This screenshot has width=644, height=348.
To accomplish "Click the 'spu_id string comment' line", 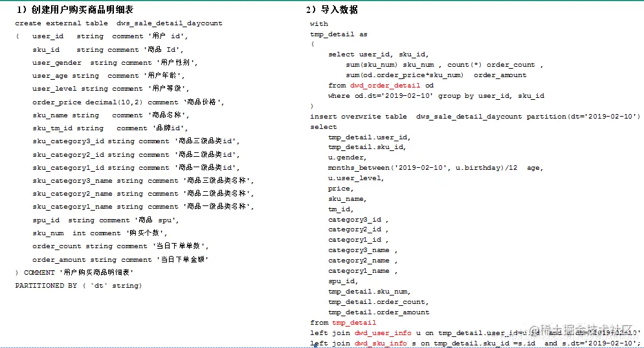I will [x=105, y=220].
